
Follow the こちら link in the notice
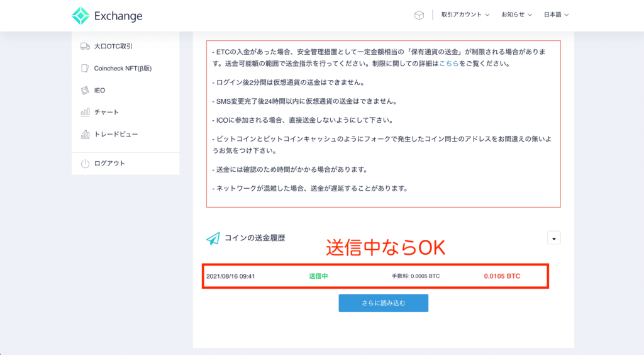pos(449,64)
